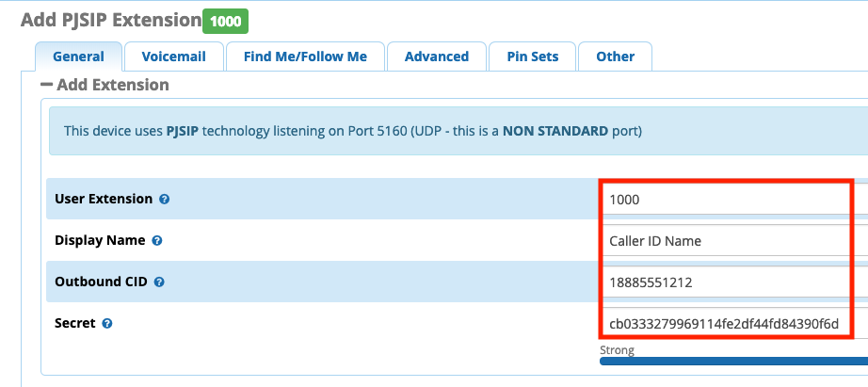Click the Display Name input field

click(734, 241)
